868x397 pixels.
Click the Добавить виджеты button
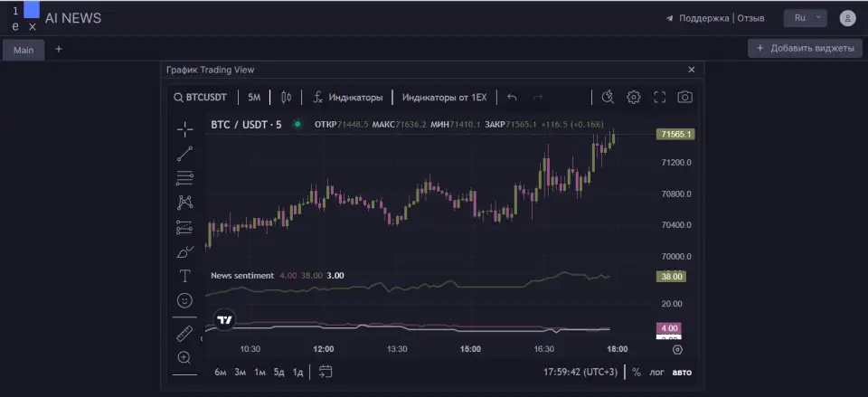coord(805,48)
